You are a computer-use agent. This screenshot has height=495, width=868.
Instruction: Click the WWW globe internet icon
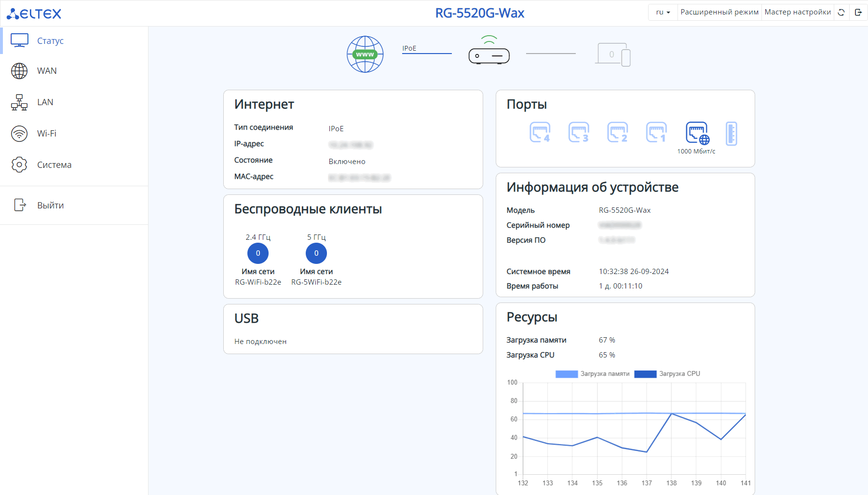365,55
